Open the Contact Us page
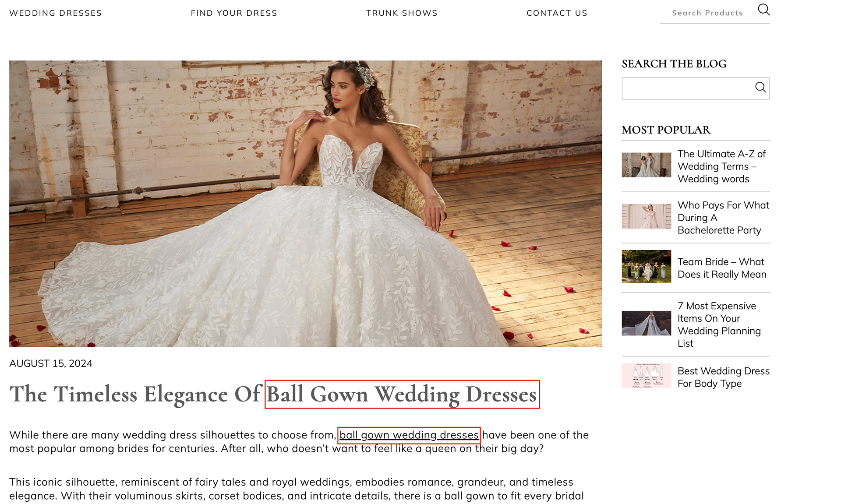This screenshot has height=504, width=841. pyautogui.click(x=557, y=13)
